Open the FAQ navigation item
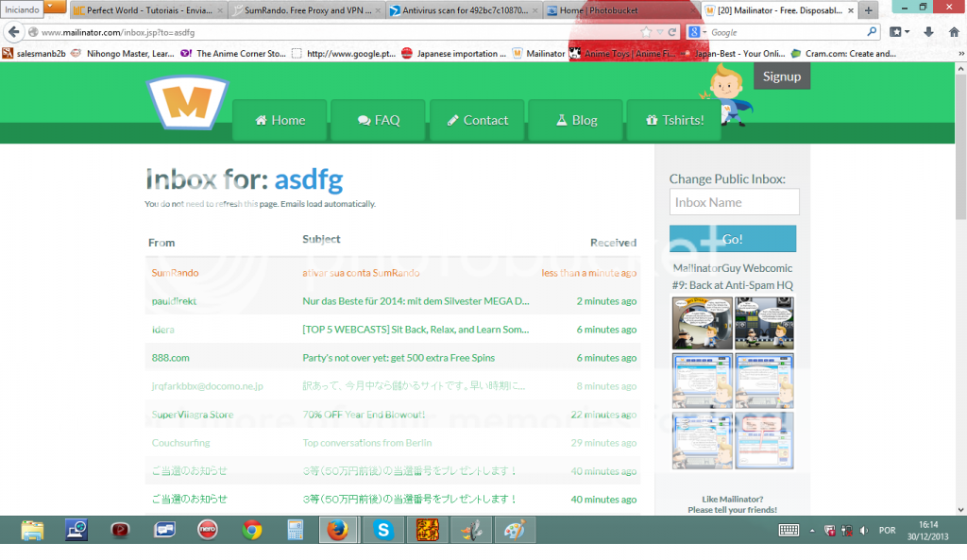The height and width of the screenshot is (560, 967). [378, 120]
